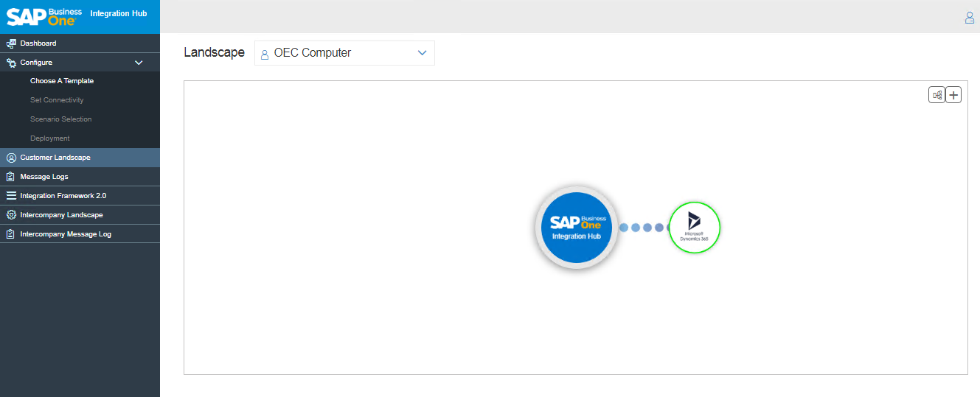Go to Set Connectivity step

click(x=57, y=100)
